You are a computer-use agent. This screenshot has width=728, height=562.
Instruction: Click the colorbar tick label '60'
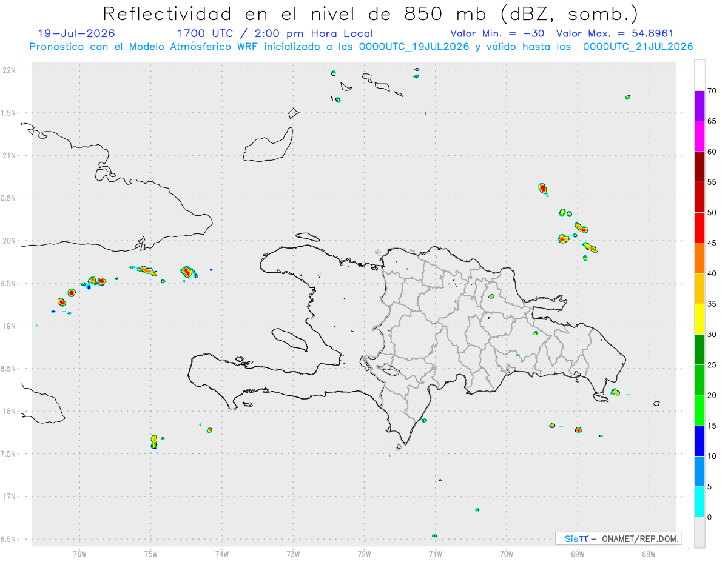[x=712, y=152]
